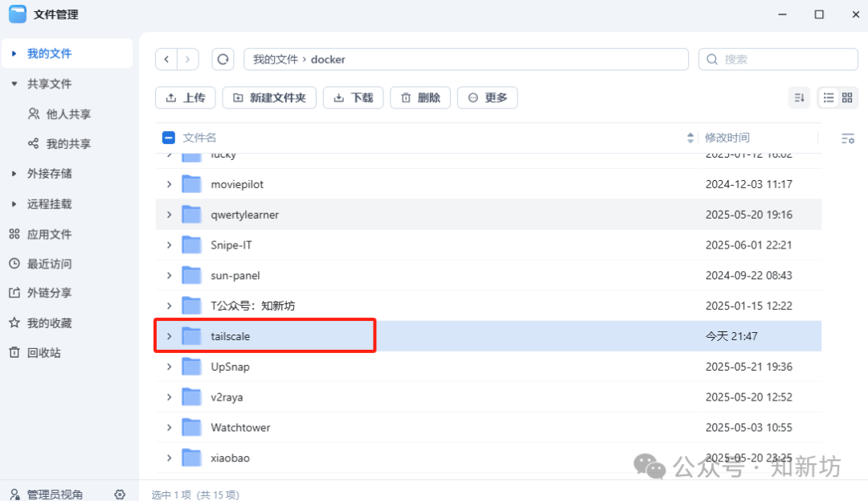
Task: Expand the 外接存储 sidebar section
Action: click(x=14, y=174)
